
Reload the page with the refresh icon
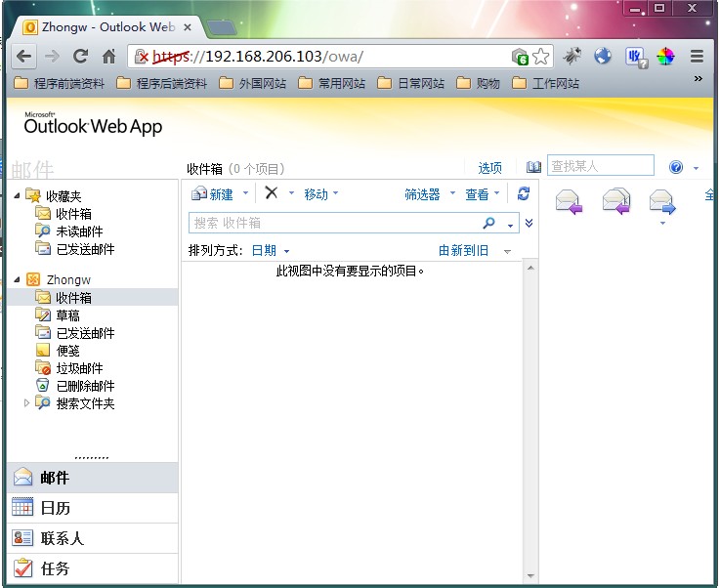pyautogui.click(x=81, y=56)
